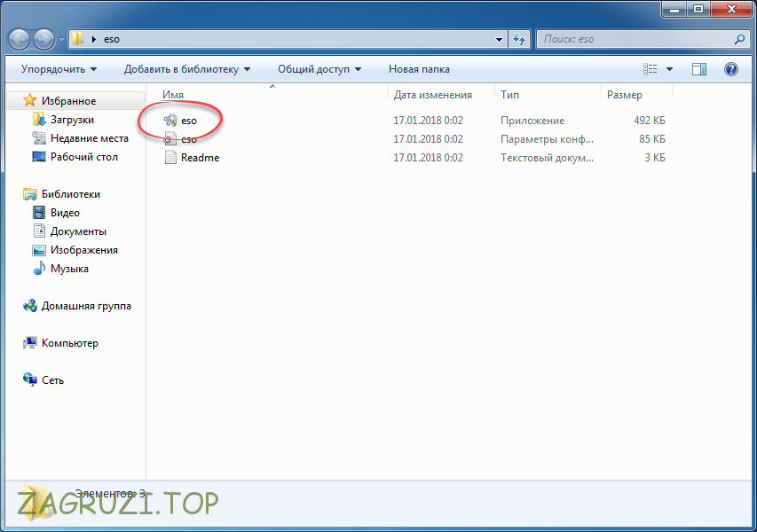Click the Библиотеки libraries icon
The image size is (757, 532).
point(30,194)
